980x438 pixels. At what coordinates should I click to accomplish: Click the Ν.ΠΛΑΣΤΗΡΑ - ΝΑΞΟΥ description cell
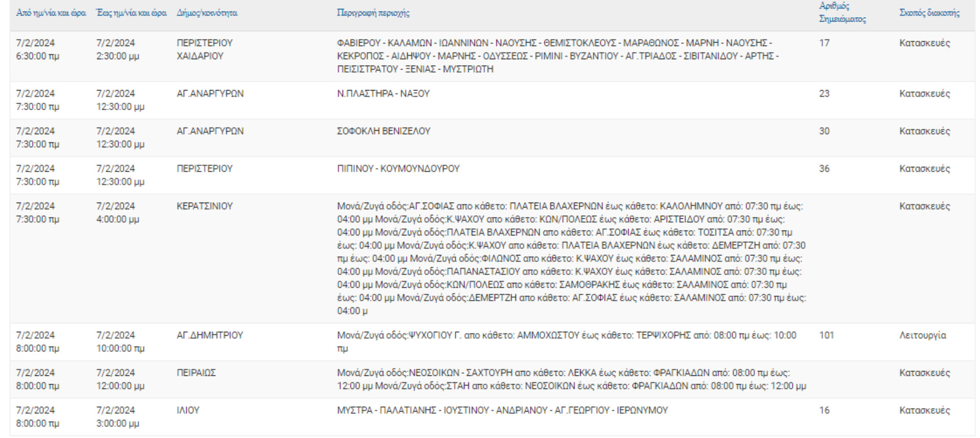click(x=383, y=94)
